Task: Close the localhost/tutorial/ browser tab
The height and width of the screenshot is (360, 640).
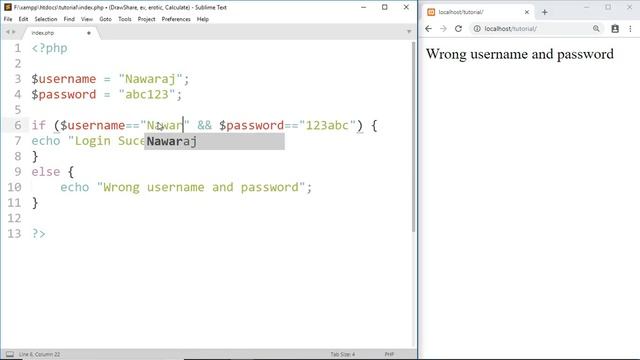Action: point(527,12)
